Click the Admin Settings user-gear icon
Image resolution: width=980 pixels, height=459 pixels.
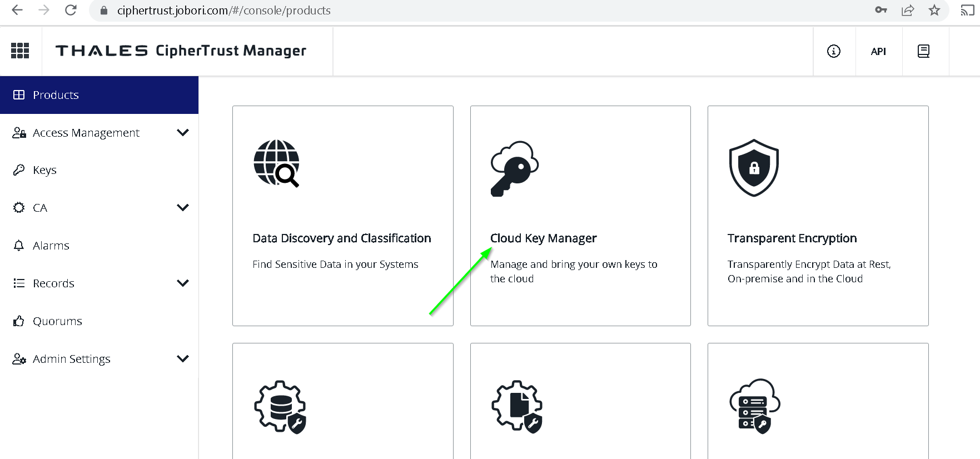point(19,358)
